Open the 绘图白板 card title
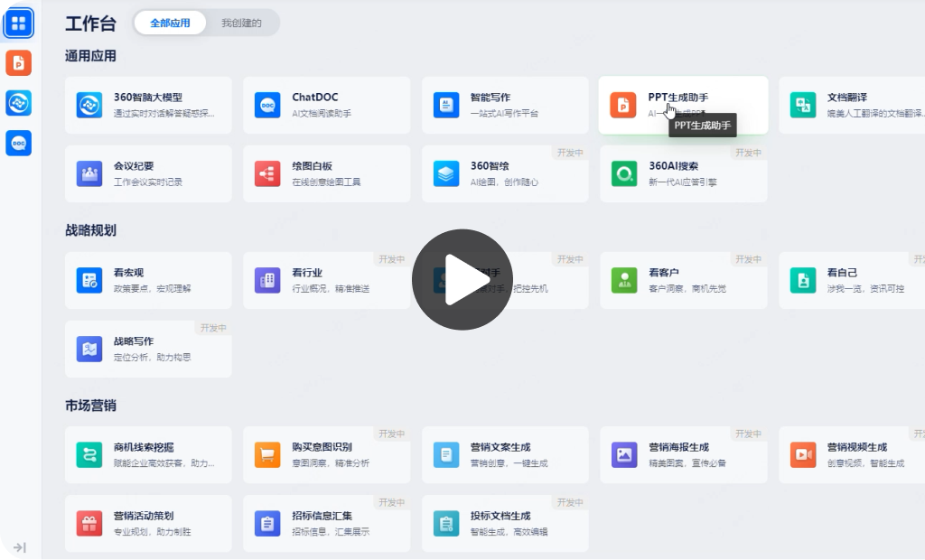 (312, 166)
